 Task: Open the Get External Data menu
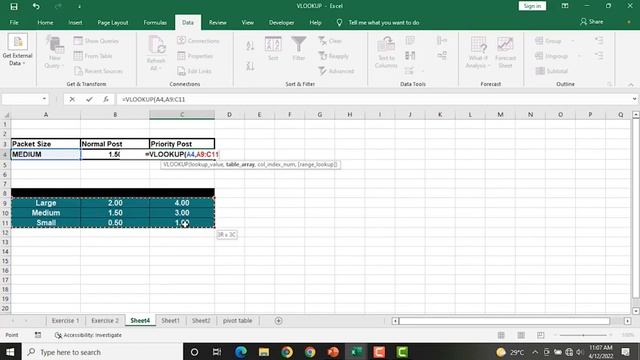17,50
